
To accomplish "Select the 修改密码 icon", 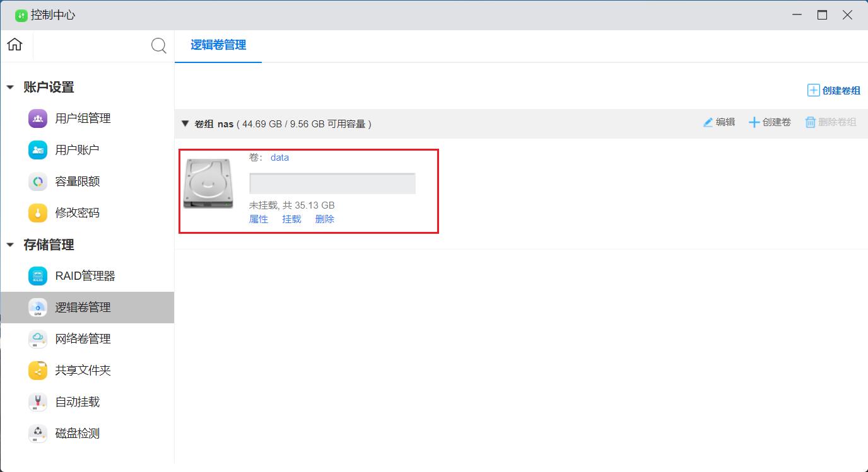I will click(x=38, y=213).
